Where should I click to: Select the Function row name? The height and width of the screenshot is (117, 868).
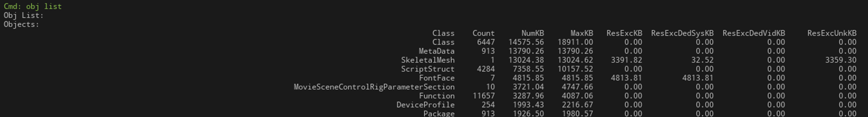[436, 96]
